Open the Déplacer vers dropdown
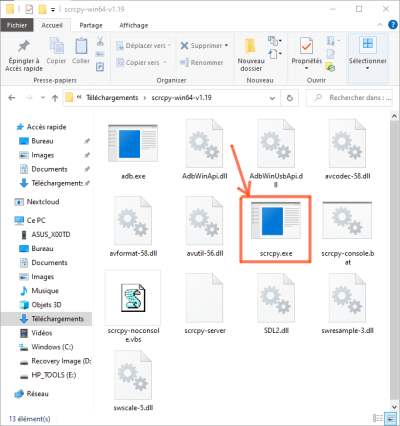Viewport: 400px width, 426px height. click(144, 46)
